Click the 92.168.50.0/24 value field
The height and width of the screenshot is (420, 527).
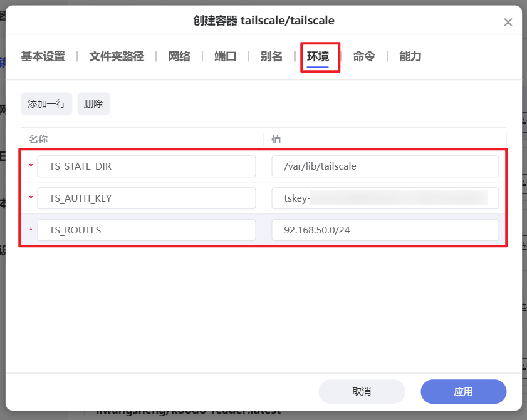pos(385,230)
